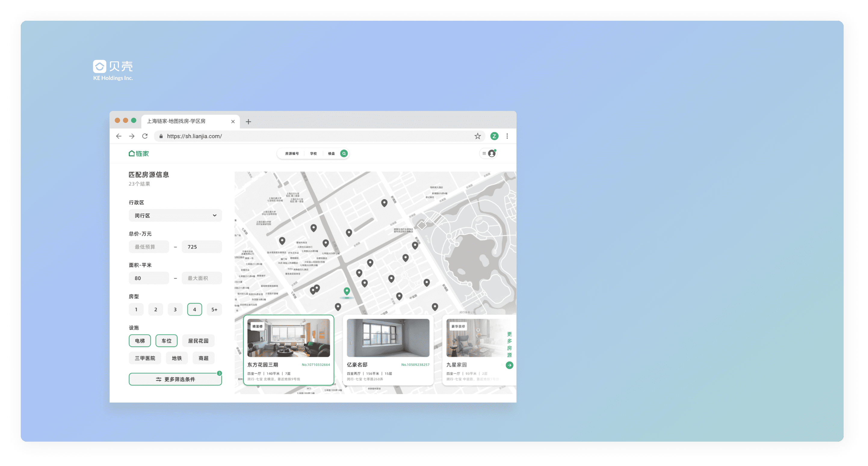Deselect the 电梯 facility filter
The width and height of the screenshot is (868, 466).
(x=140, y=341)
